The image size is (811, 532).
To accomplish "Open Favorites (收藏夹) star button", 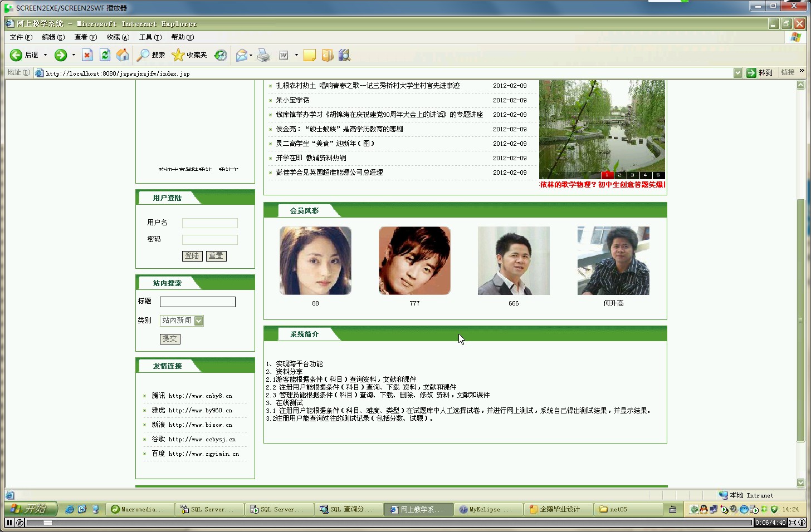I will click(189, 55).
